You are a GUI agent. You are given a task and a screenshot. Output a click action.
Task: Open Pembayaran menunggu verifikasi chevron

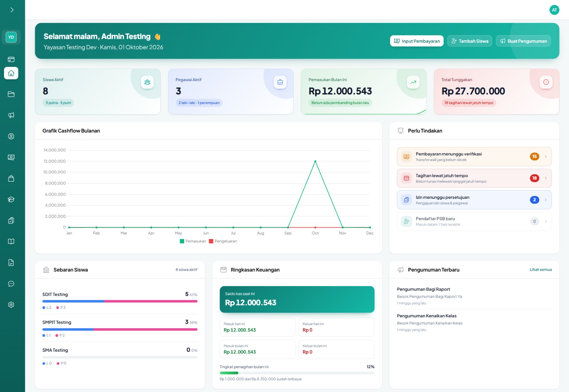(546, 157)
